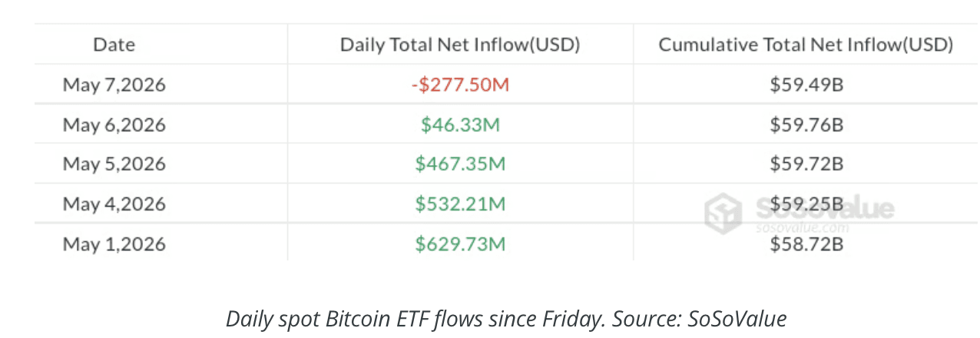Select the $532.21M inflow value
Image resolution: width=980 pixels, height=338 pixels.
(460, 204)
